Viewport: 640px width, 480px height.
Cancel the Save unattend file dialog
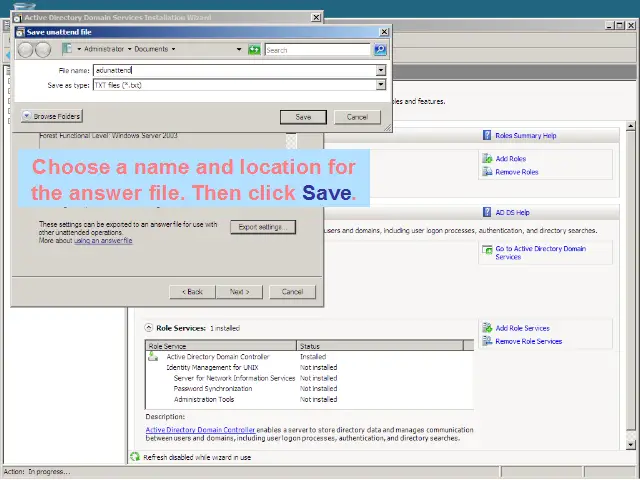[357, 117]
